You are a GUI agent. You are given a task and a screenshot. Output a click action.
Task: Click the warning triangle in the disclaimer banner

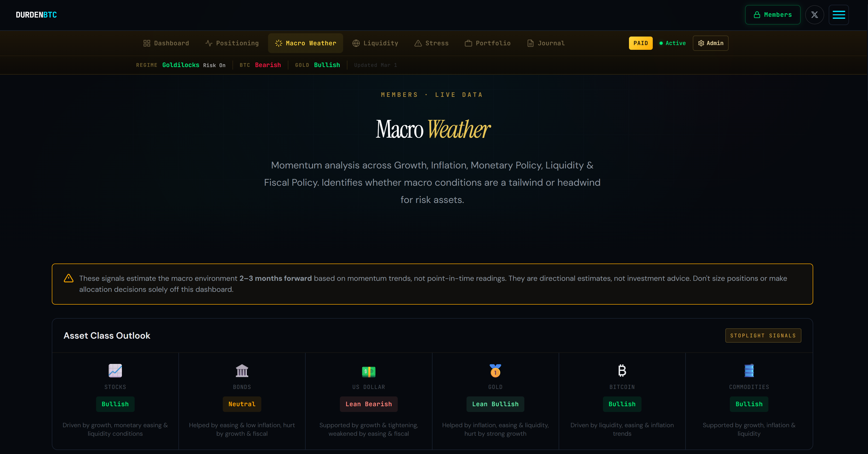pyautogui.click(x=69, y=278)
